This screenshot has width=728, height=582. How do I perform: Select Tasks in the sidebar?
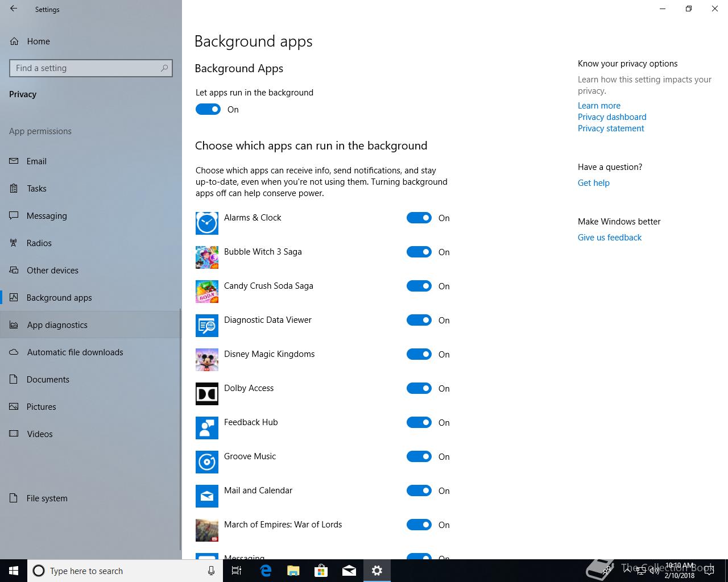click(90, 189)
